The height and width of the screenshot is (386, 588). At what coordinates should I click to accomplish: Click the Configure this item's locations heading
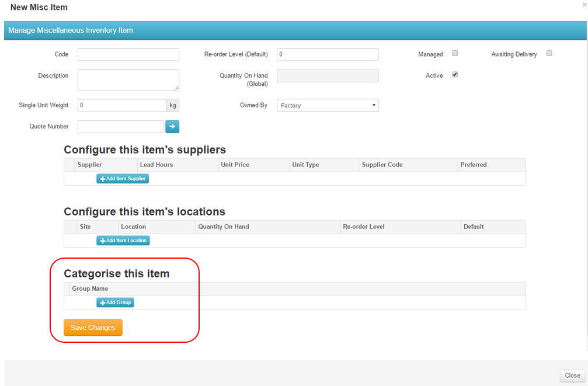click(144, 211)
